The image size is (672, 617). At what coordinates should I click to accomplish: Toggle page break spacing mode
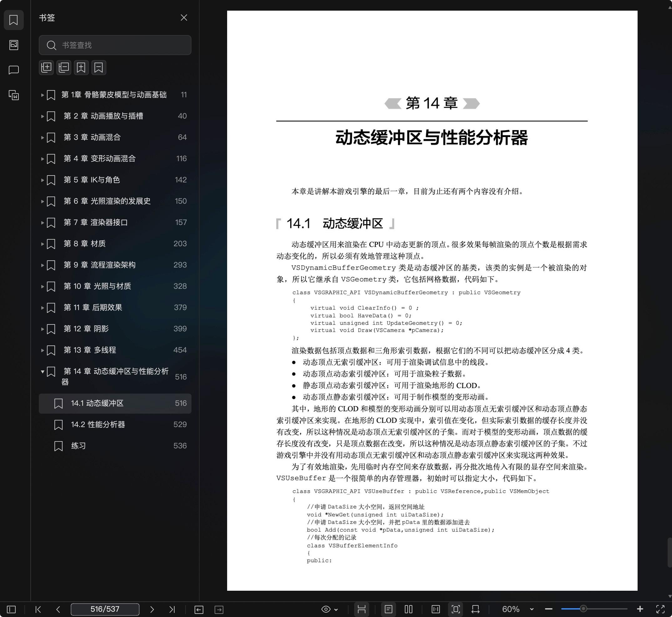click(x=362, y=609)
